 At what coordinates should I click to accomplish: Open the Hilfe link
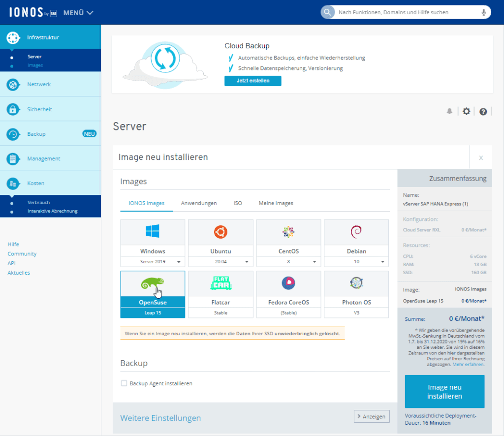[13, 244]
